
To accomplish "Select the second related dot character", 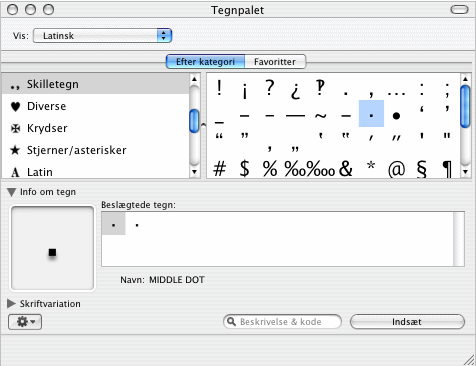I will [x=137, y=225].
